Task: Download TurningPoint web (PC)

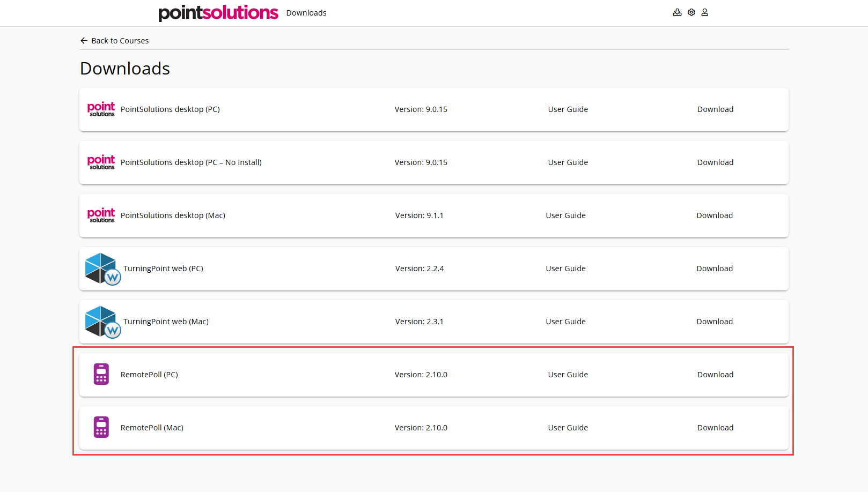Action: pos(715,269)
